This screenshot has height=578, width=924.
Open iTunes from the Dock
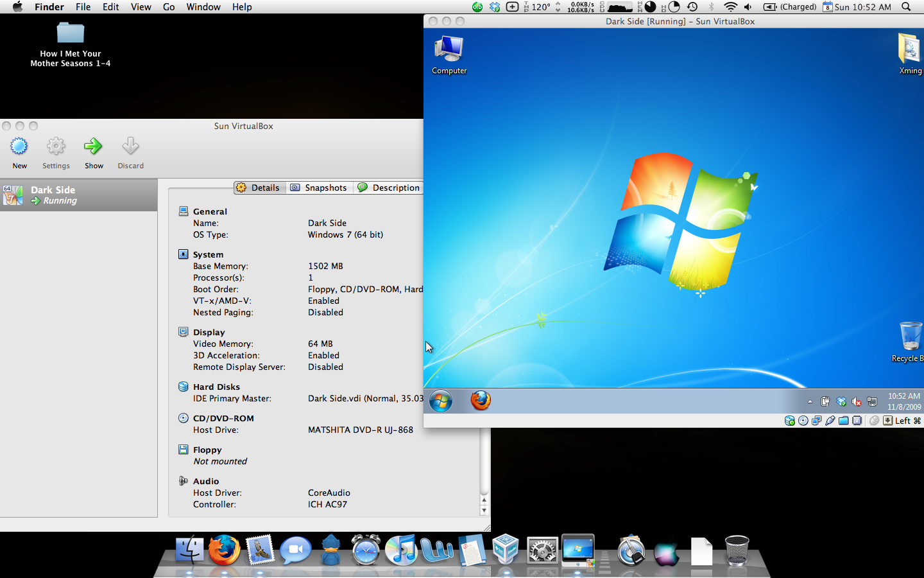pos(402,550)
